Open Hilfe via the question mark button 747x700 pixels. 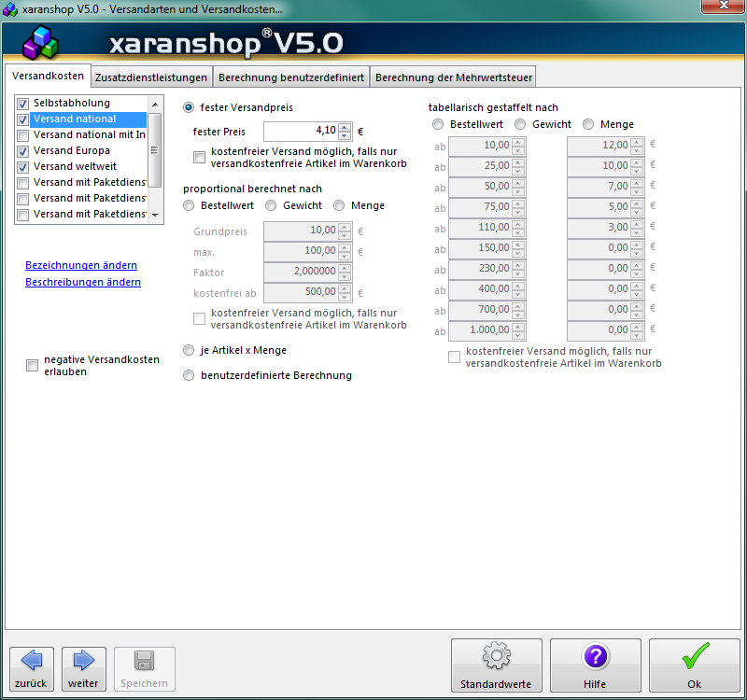[x=595, y=665]
